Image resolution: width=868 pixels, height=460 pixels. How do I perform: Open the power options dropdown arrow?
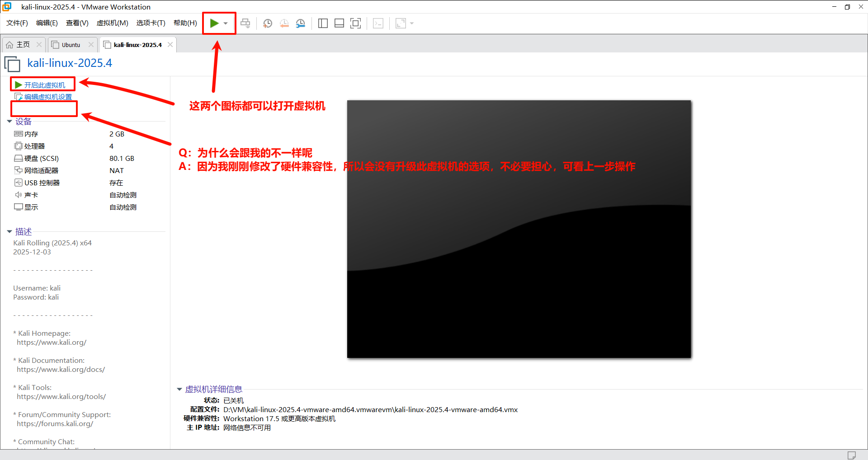(226, 23)
